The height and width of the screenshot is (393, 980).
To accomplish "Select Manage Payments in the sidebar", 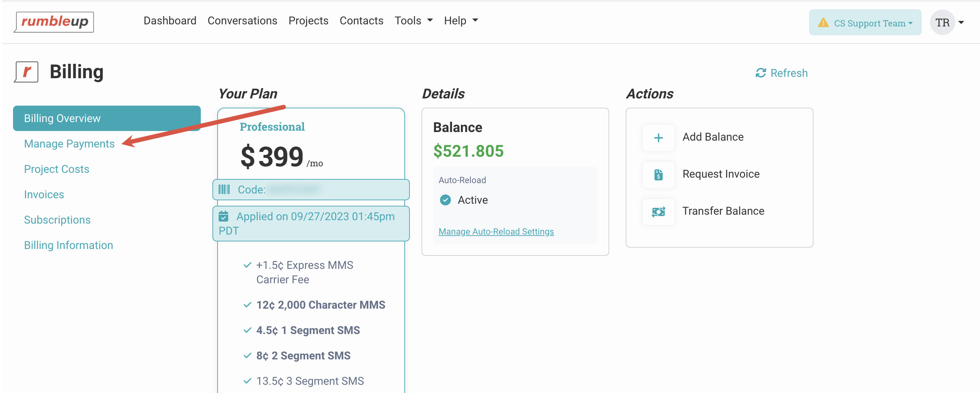I will click(x=69, y=144).
